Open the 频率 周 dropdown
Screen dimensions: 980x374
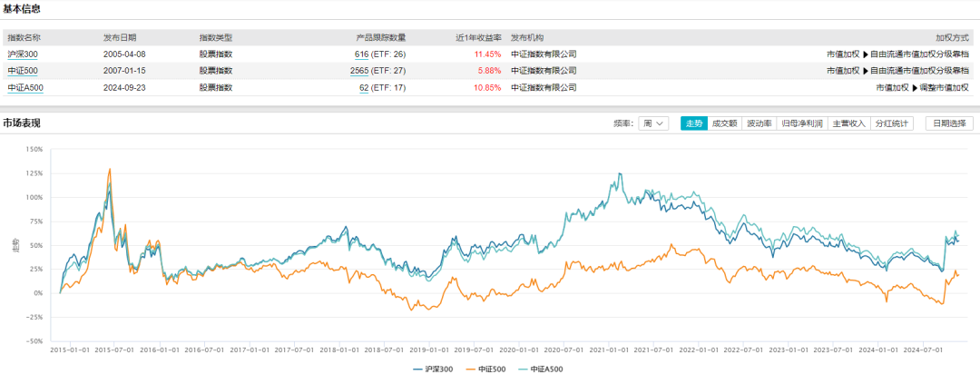(655, 123)
